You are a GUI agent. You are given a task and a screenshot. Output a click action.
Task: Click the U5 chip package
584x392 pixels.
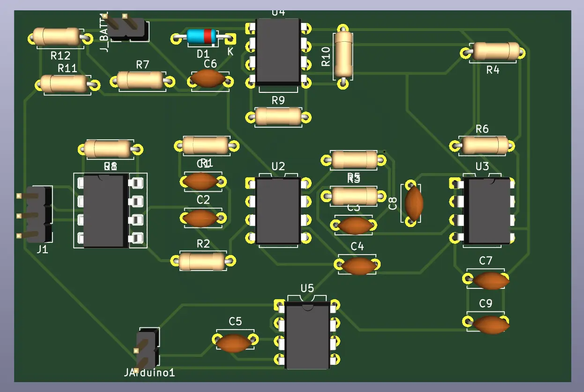tap(307, 335)
